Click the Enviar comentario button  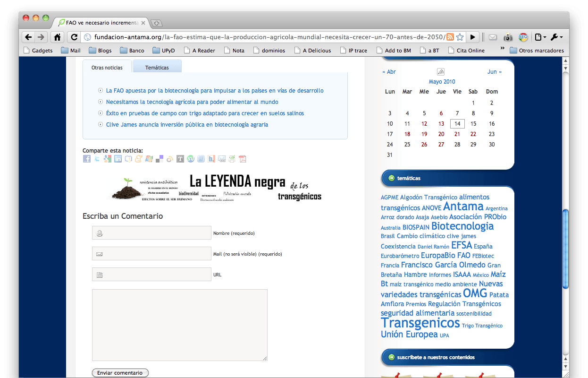coord(120,373)
